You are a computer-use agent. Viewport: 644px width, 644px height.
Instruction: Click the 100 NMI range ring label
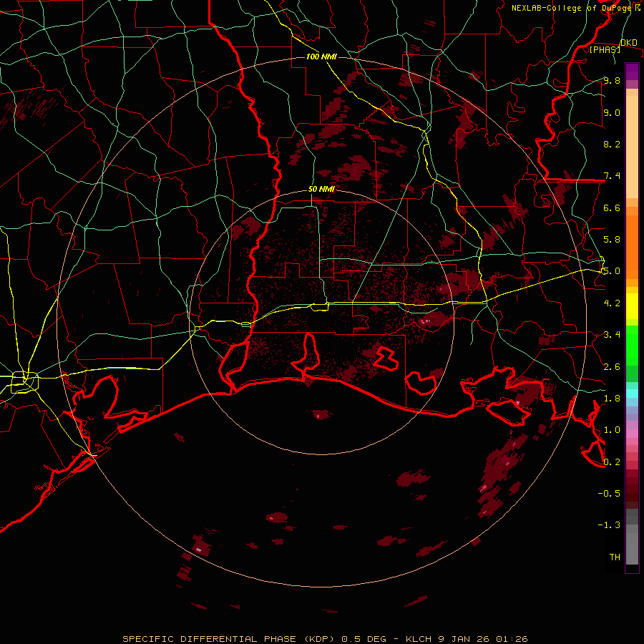pyautogui.click(x=321, y=57)
